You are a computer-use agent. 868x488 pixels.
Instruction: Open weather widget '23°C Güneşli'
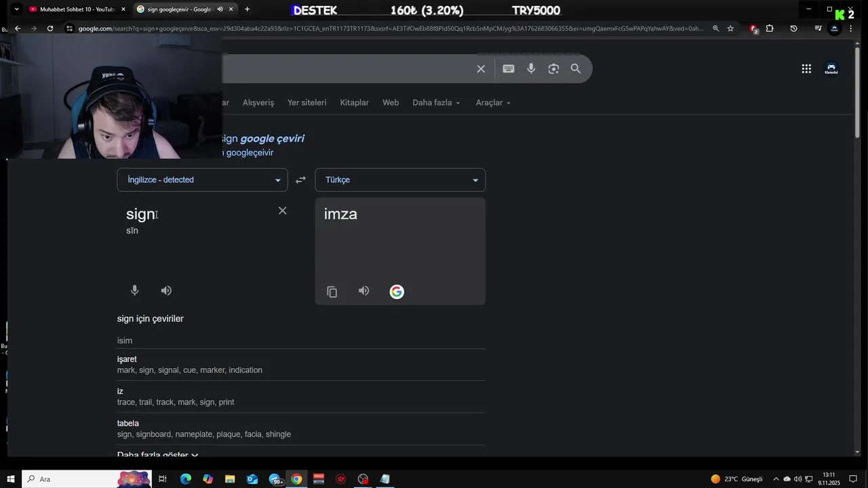[736, 479]
